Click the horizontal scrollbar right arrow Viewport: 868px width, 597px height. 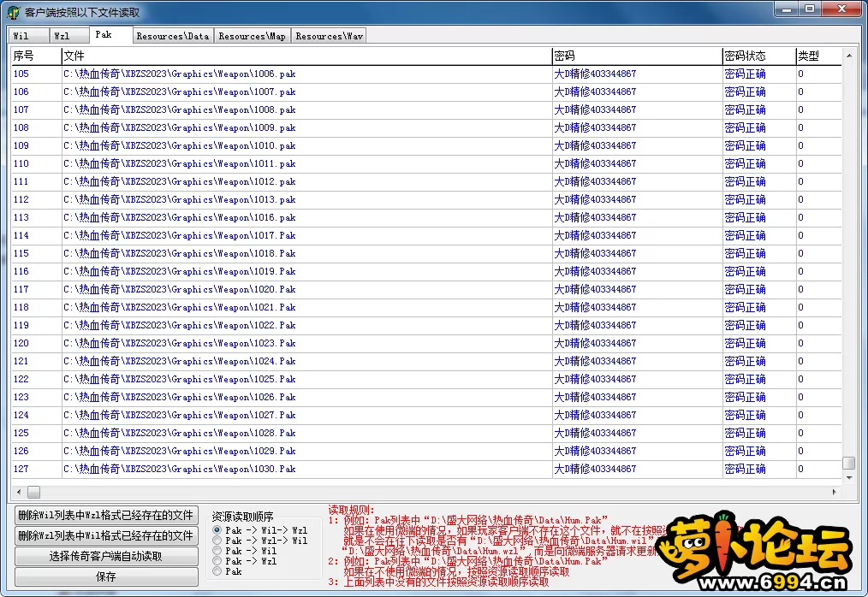coord(835,492)
